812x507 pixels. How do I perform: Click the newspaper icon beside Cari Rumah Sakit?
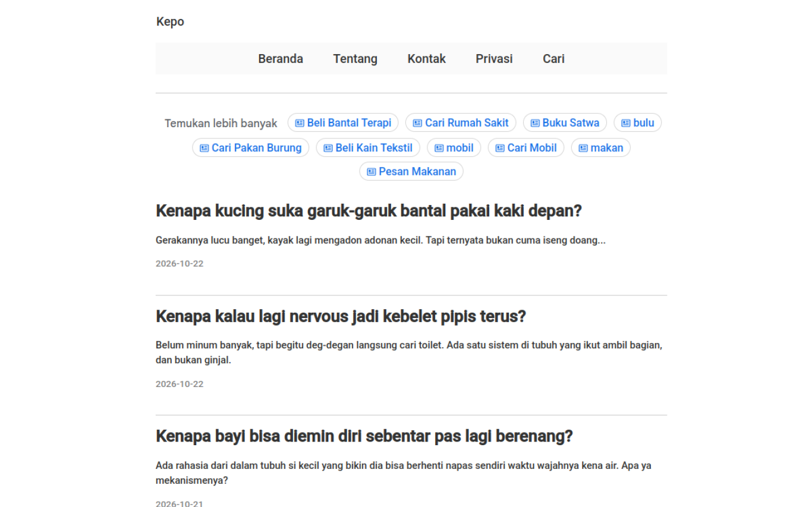[x=417, y=123]
